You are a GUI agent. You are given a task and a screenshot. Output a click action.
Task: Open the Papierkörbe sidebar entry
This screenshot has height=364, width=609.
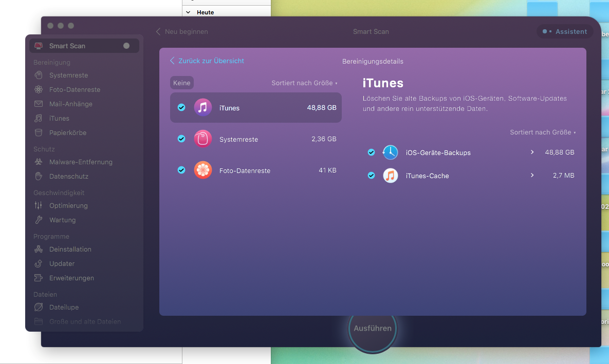[84, 133]
